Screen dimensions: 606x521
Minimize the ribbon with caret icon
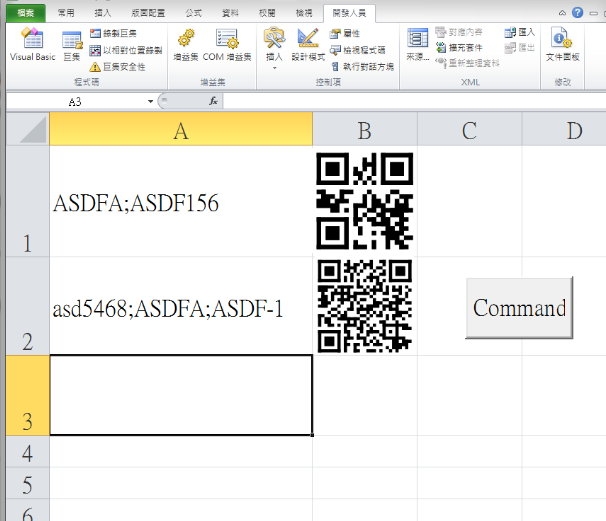[562, 13]
